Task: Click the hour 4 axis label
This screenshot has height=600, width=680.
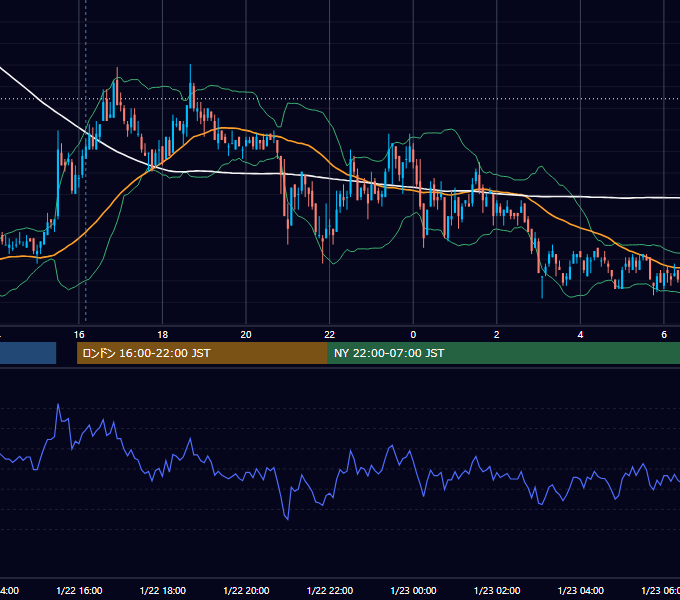Action: click(x=580, y=335)
